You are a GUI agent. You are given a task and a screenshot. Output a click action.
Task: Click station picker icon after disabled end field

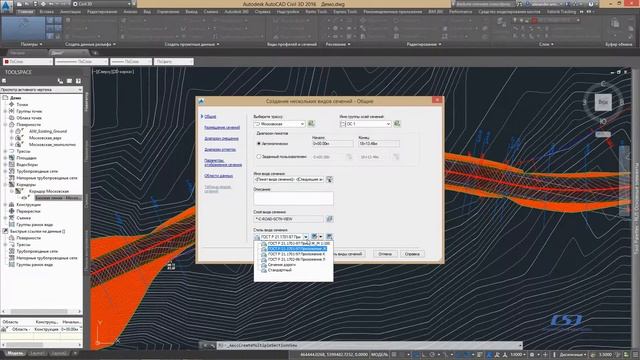click(396, 157)
